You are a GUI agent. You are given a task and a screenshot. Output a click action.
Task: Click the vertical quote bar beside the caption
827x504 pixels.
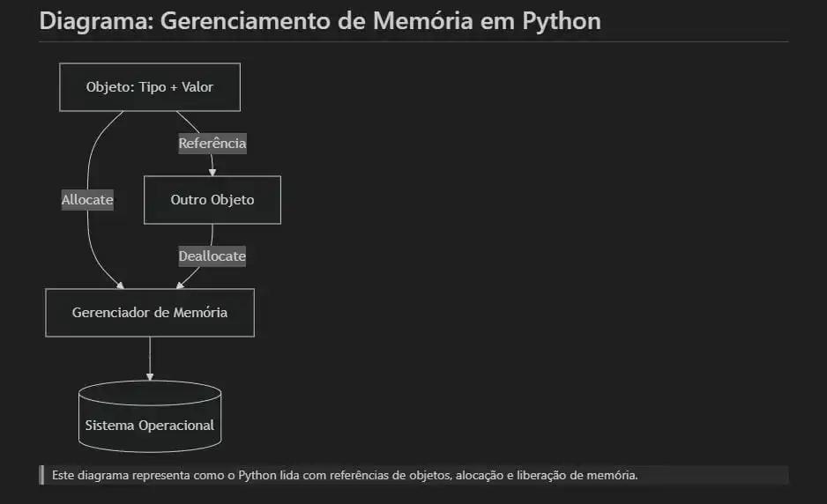[x=41, y=475]
